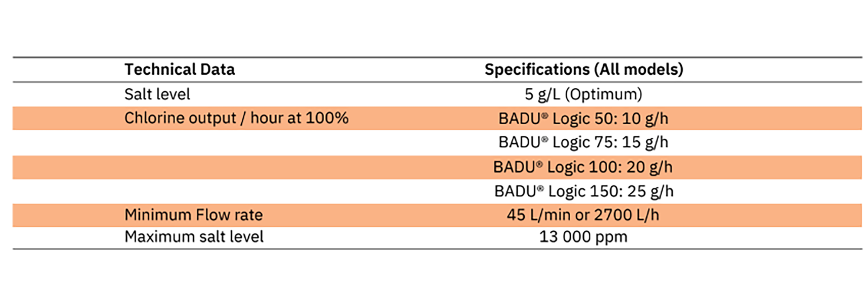Click the Minimum Flow rate label

pyautogui.click(x=194, y=215)
